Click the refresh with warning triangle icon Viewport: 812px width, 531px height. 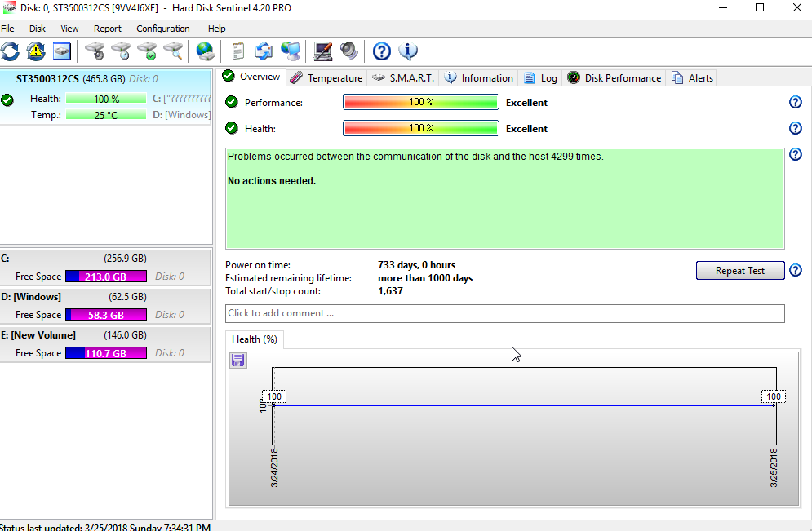point(36,51)
